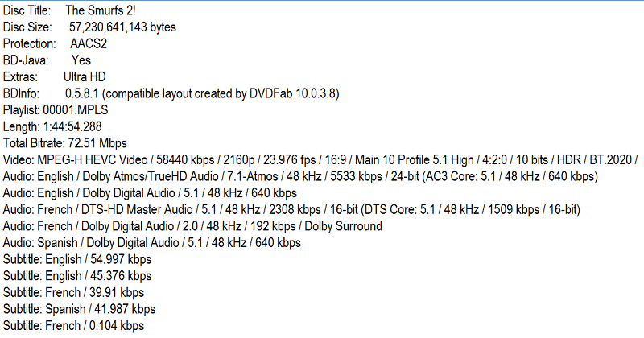Select the English Dolby Atmos/TrueHD audio line
644x338 pixels.
(x=300, y=176)
